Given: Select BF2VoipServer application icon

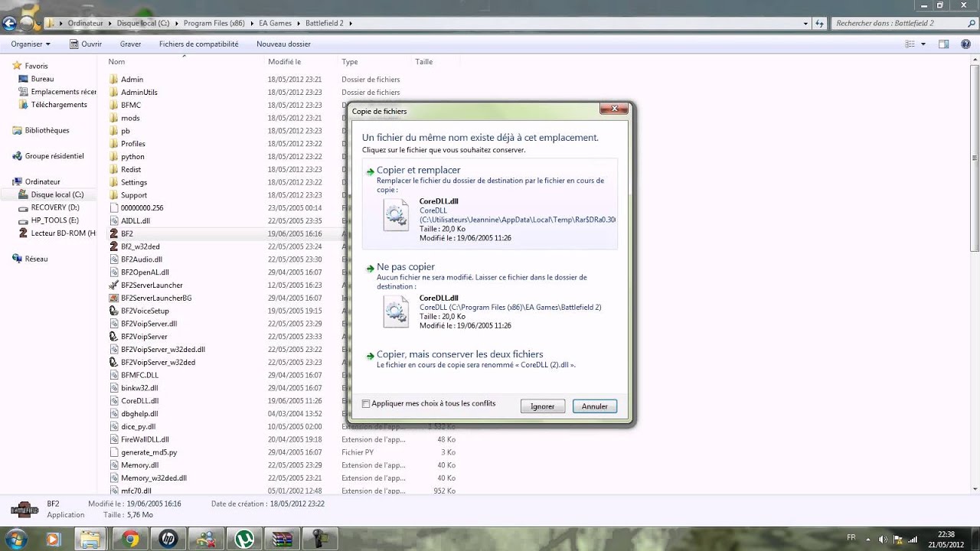Looking at the screenshot, I should [x=114, y=337].
